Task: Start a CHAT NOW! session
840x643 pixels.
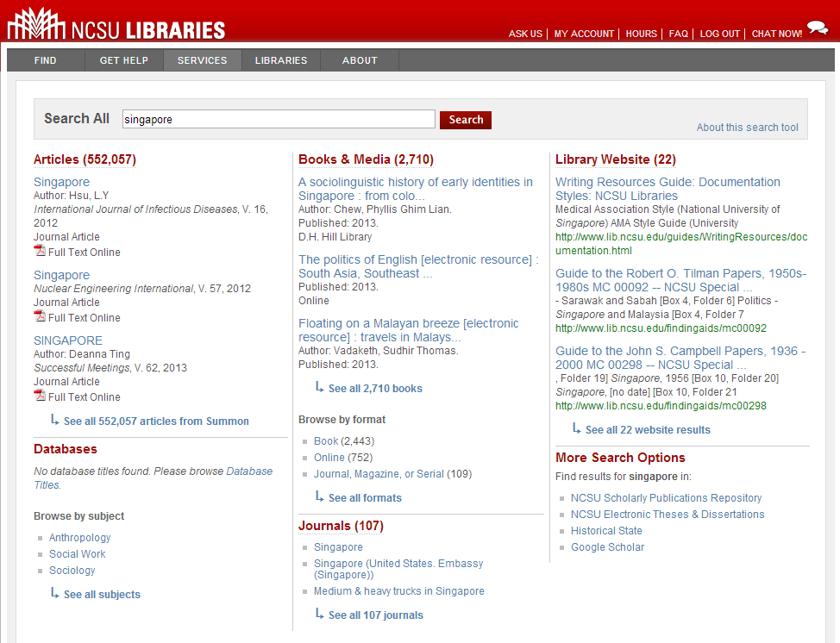Action: point(777,34)
